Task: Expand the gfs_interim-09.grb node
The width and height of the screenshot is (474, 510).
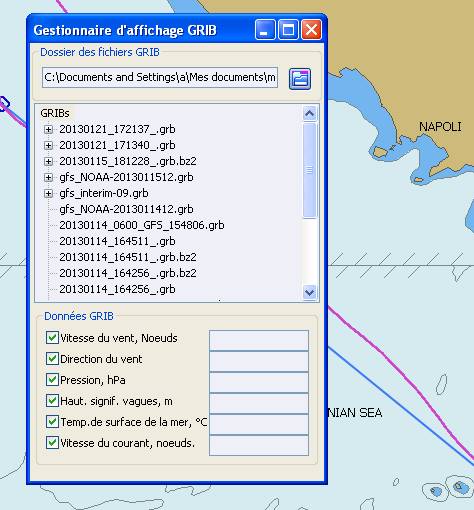Action: coord(49,193)
